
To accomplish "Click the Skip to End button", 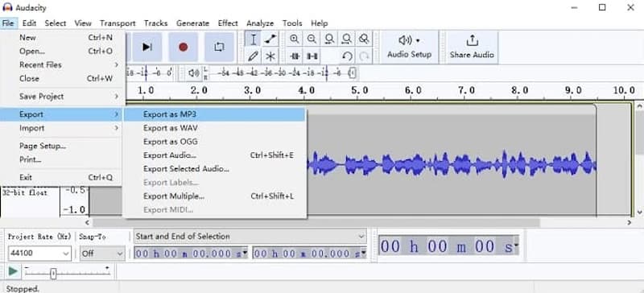I will 147,47.
